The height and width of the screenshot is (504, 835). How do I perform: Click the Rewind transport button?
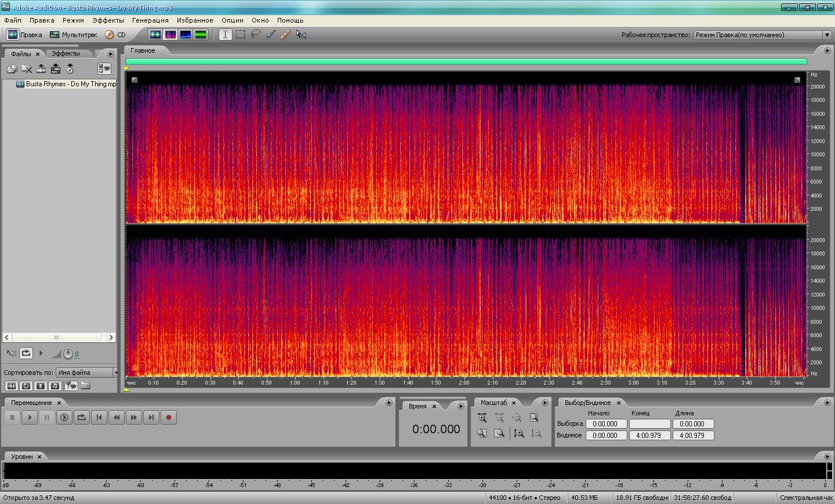click(x=117, y=417)
